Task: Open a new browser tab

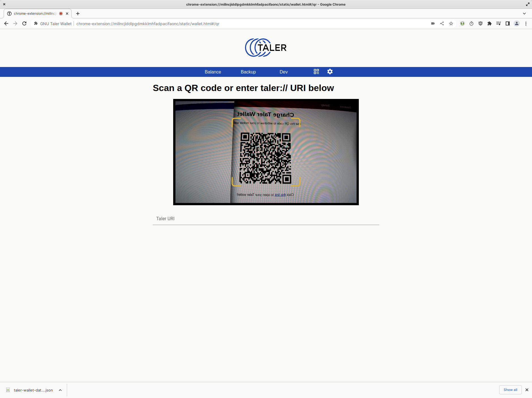Action: (x=78, y=14)
